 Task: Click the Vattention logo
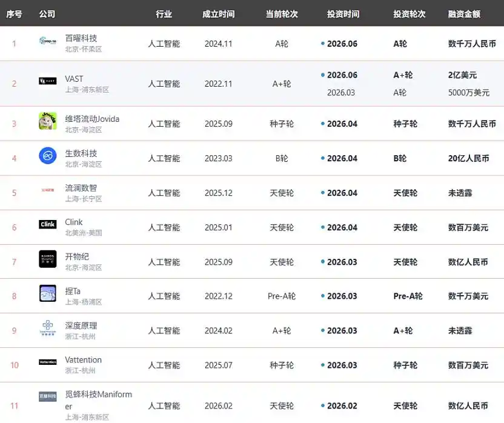[48, 362]
